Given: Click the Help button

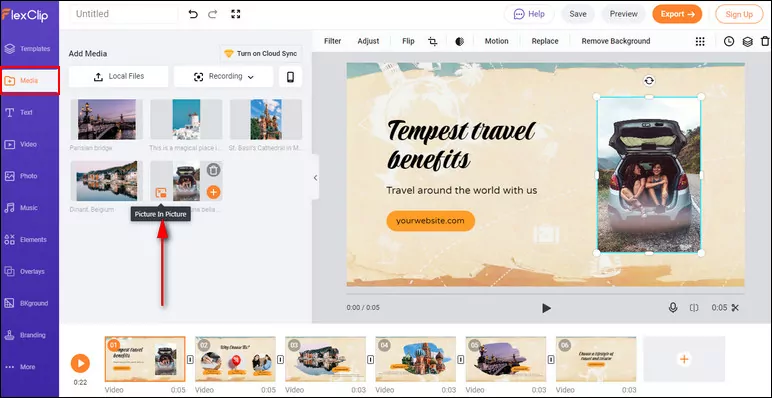Looking at the screenshot, I should point(529,14).
